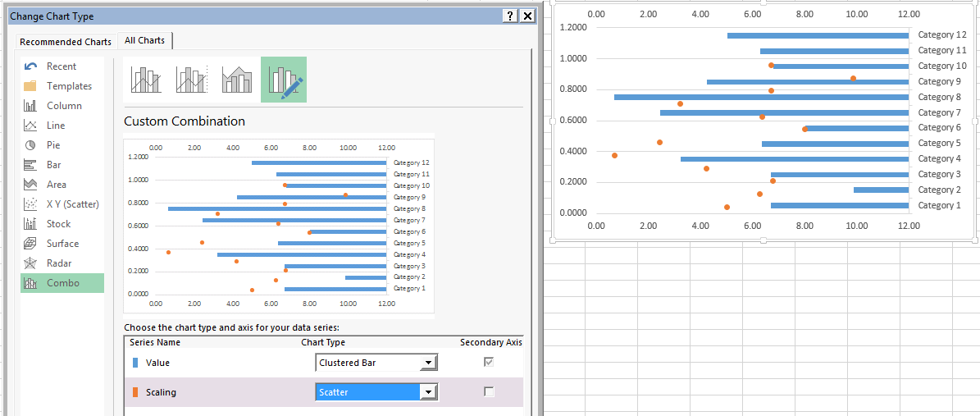980x416 pixels.
Task: Select the Value series name text
Action: coord(157,363)
